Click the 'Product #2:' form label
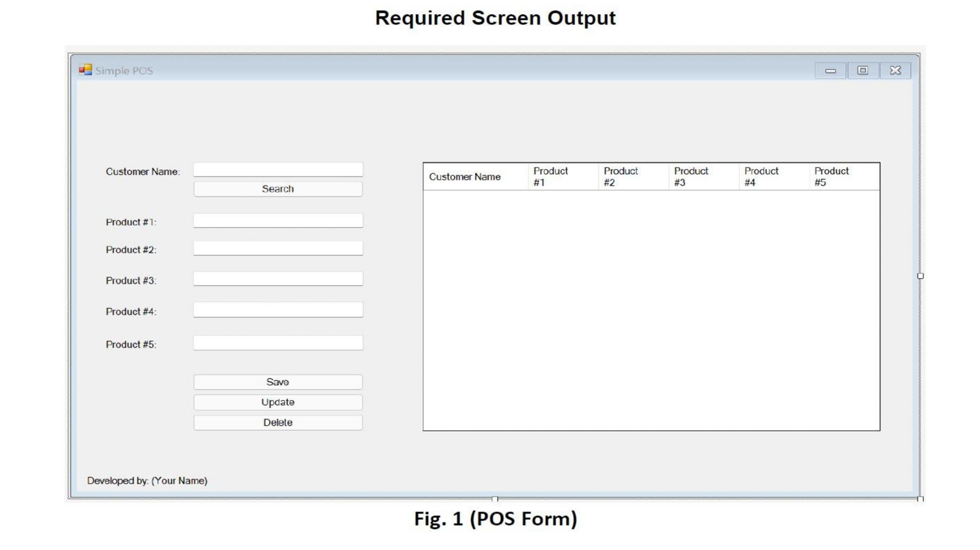Screen dimensions: 980x550 [131, 250]
